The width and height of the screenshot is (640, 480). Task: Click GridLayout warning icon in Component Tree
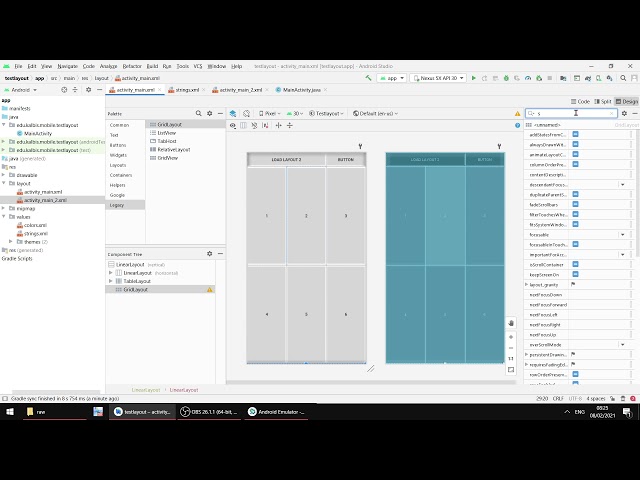[x=210, y=289]
